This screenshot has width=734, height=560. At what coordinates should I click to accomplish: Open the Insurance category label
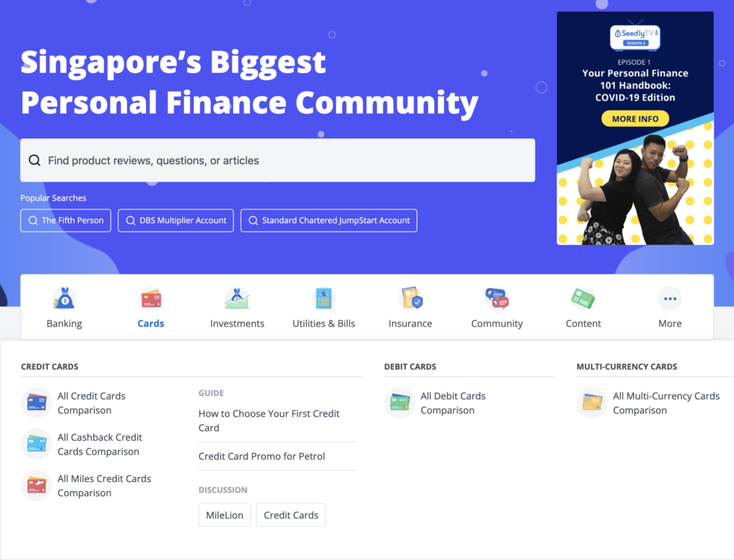(411, 323)
